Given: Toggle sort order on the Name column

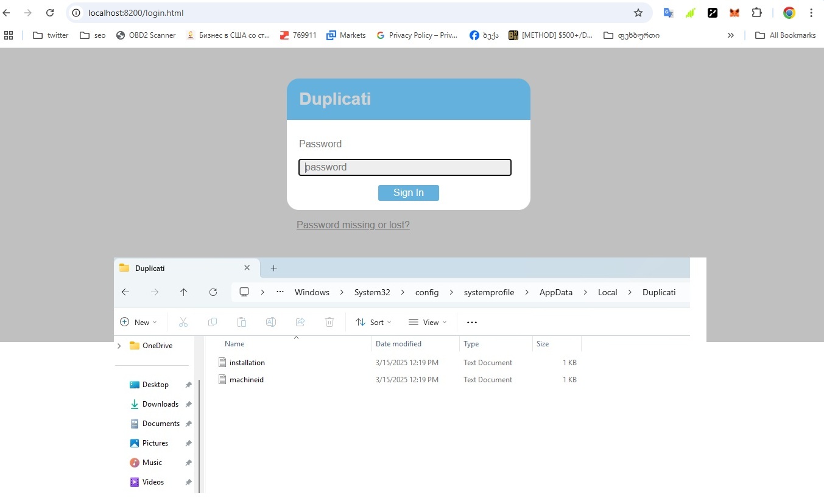Looking at the screenshot, I should 234,343.
